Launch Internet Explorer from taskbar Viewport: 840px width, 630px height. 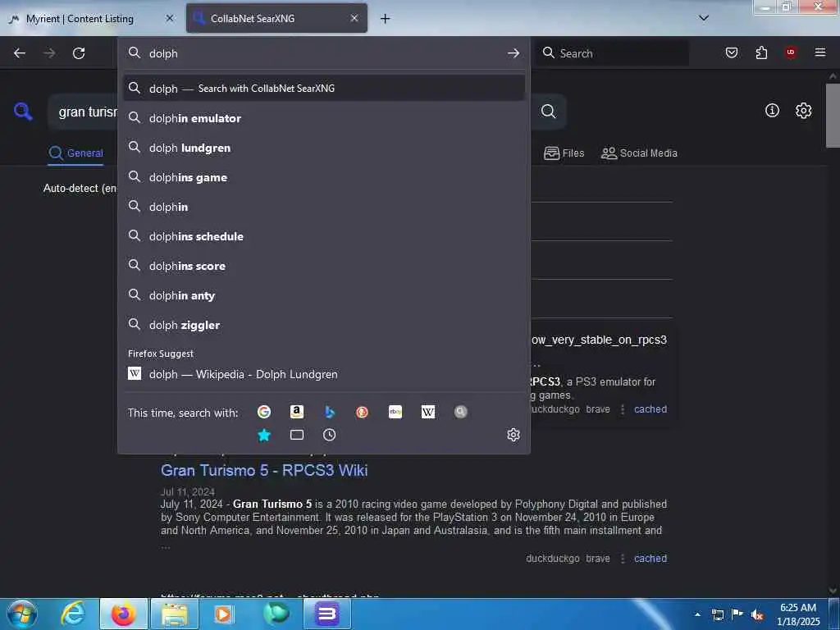pyautogui.click(x=73, y=614)
